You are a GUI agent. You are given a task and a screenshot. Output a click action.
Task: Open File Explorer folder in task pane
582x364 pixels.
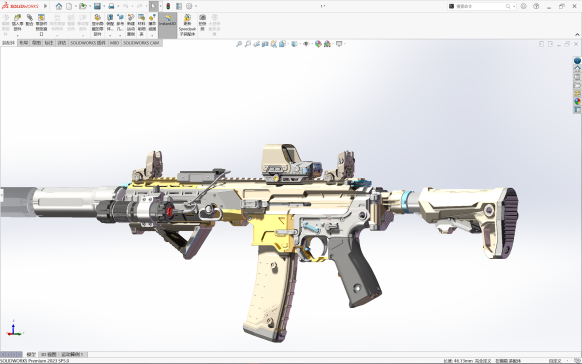(x=577, y=85)
